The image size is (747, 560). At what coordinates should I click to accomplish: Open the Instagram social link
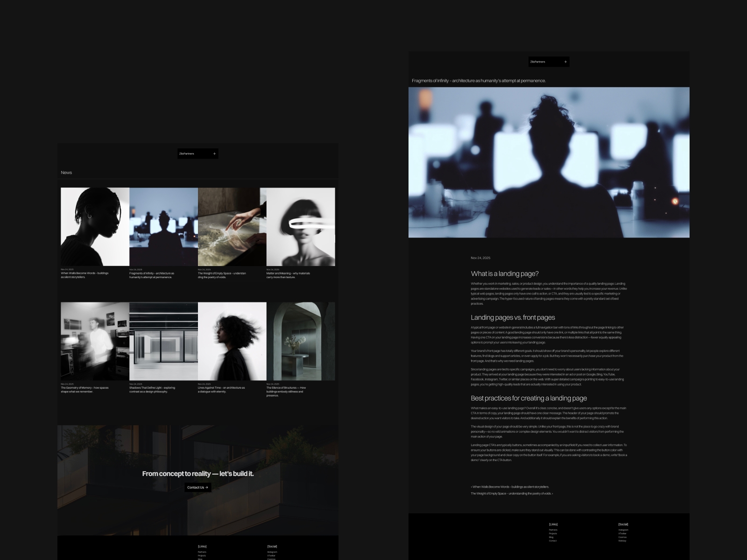tap(623, 530)
